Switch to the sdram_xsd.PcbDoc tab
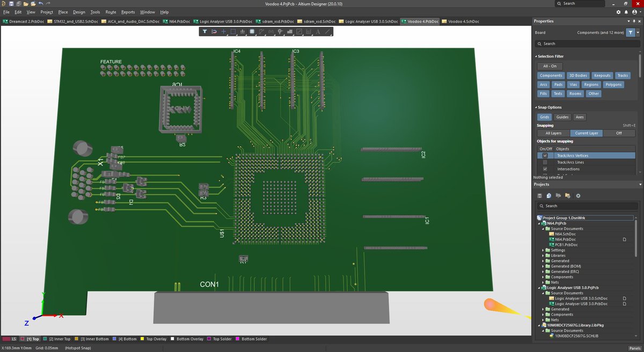 point(275,21)
